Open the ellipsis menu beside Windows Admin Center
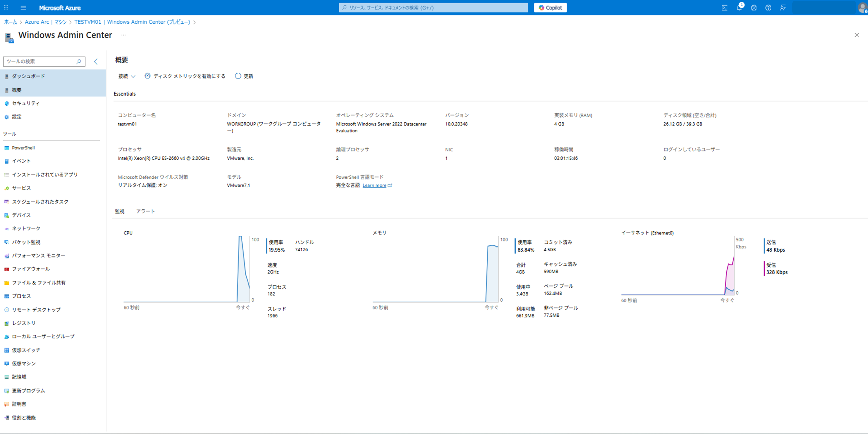Viewport: 868px width, 434px height. pos(123,35)
